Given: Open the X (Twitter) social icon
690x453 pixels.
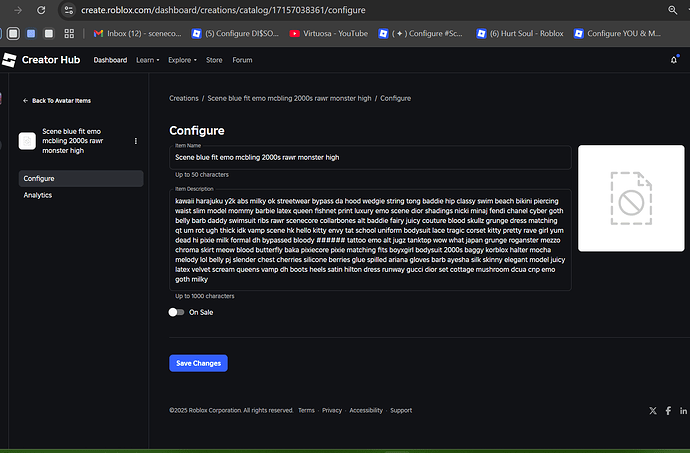Looking at the screenshot, I should [653, 411].
